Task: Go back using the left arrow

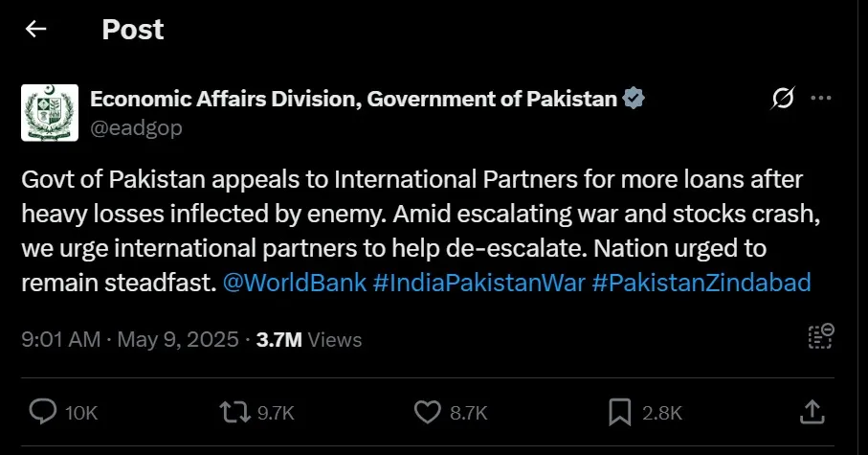Action: [36, 30]
